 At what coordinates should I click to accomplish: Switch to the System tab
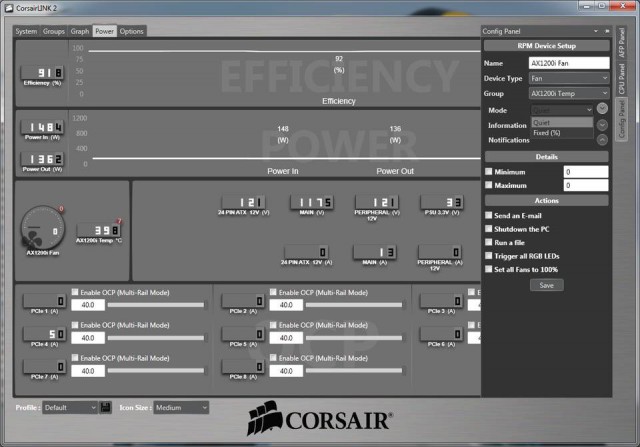click(x=26, y=31)
